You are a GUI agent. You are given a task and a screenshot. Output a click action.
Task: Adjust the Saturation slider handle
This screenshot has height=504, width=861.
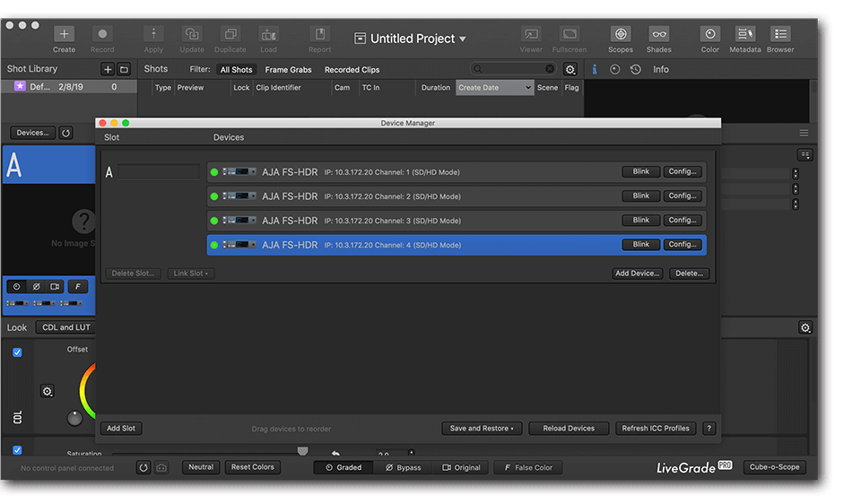[x=302, y=452]
